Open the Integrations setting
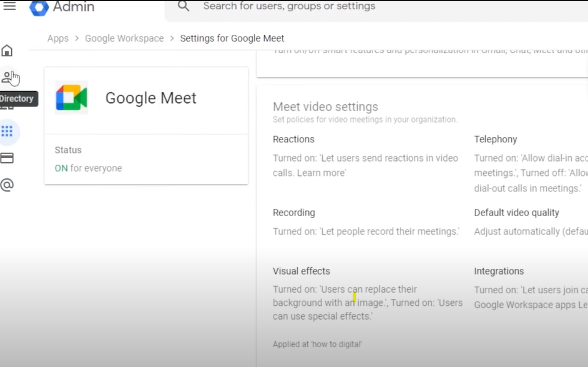The height and width of the screenshot is (367, 588). (x=499, y=271)
